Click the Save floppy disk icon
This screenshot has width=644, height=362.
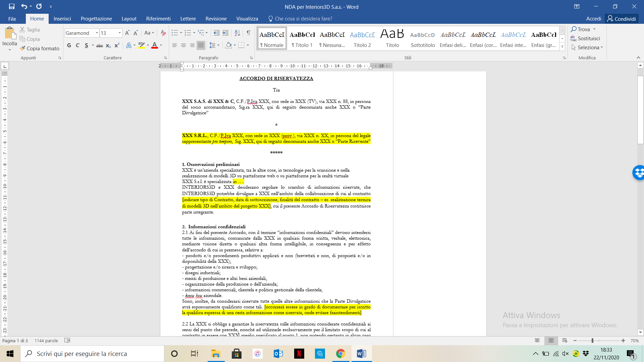[11, 6]
